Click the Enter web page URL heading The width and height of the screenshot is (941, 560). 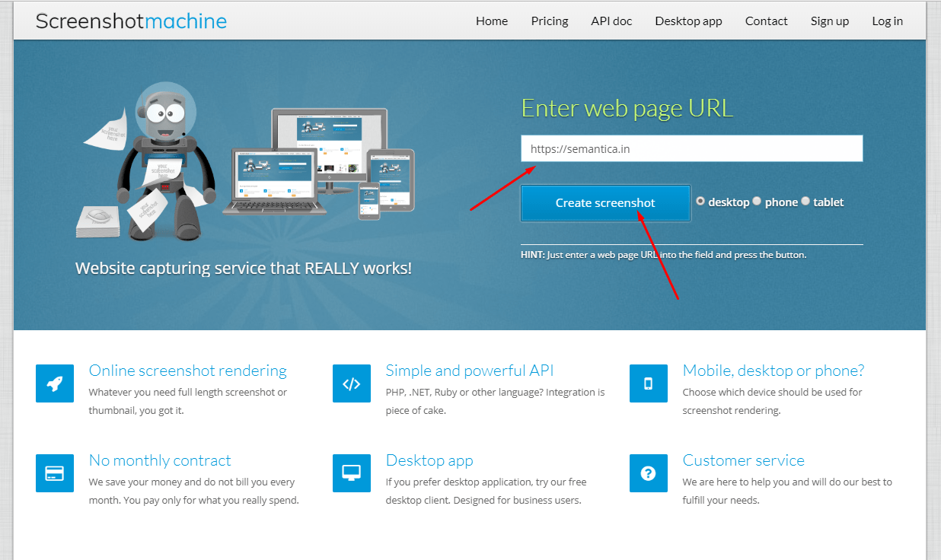(627, 108)
